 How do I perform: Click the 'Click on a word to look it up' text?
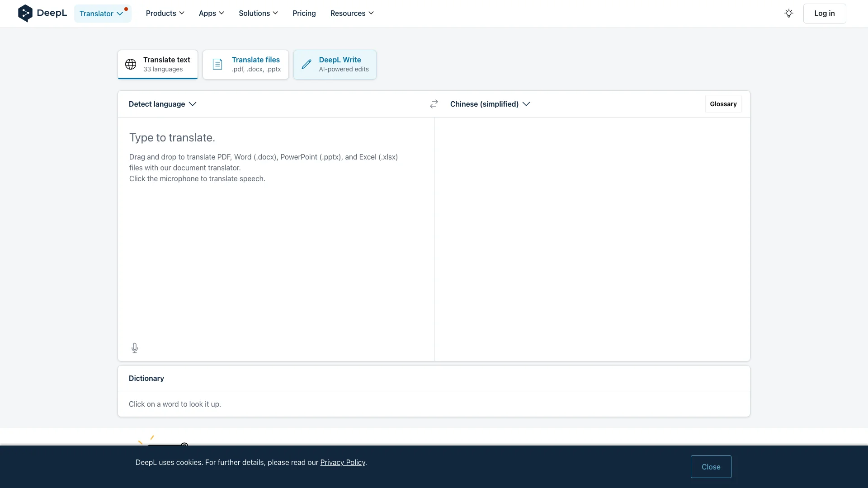coord(175,404)
